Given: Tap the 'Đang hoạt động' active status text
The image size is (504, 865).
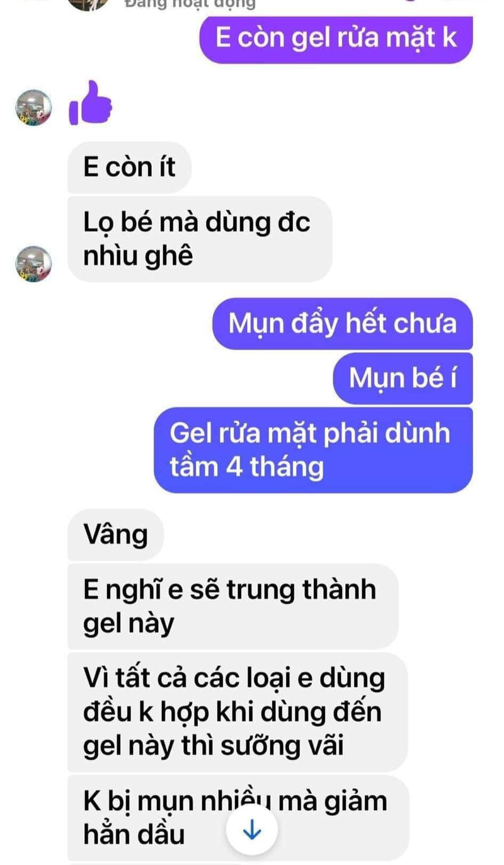Looking at the screenshot, I should [x=190, y=4].
